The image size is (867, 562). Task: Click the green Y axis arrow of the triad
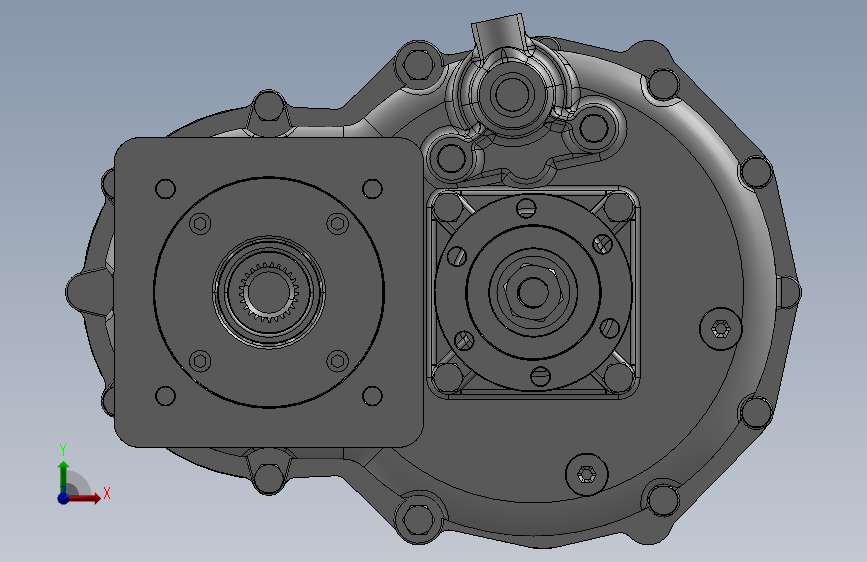[64, 476]
